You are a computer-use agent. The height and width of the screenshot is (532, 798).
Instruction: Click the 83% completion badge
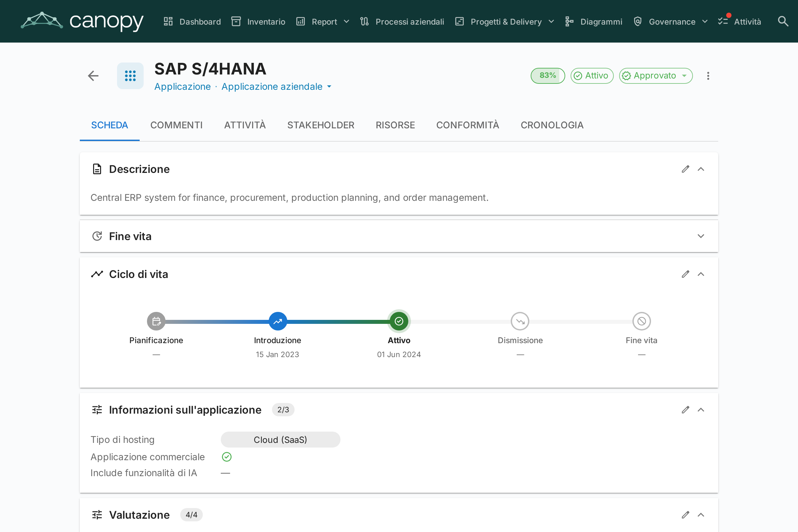point(548,76)
